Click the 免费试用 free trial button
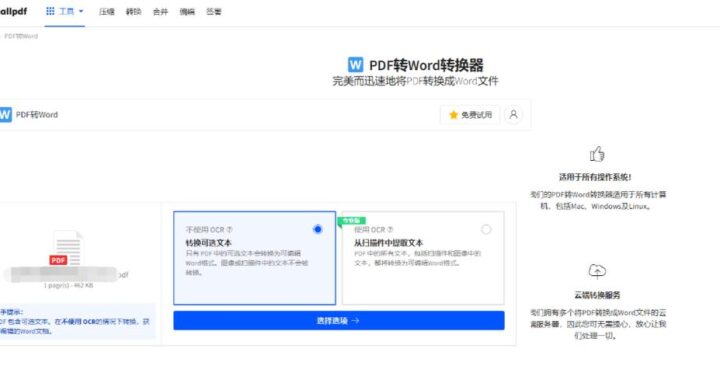The height and width of the screenshot is (380, 720). [470, 115]
